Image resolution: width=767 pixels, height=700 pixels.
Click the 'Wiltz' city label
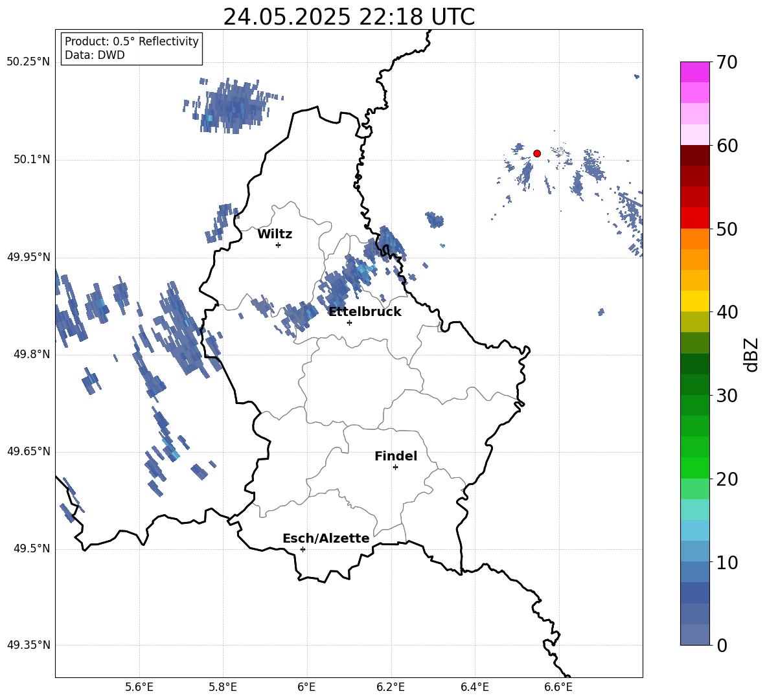[x=275, y=234]
